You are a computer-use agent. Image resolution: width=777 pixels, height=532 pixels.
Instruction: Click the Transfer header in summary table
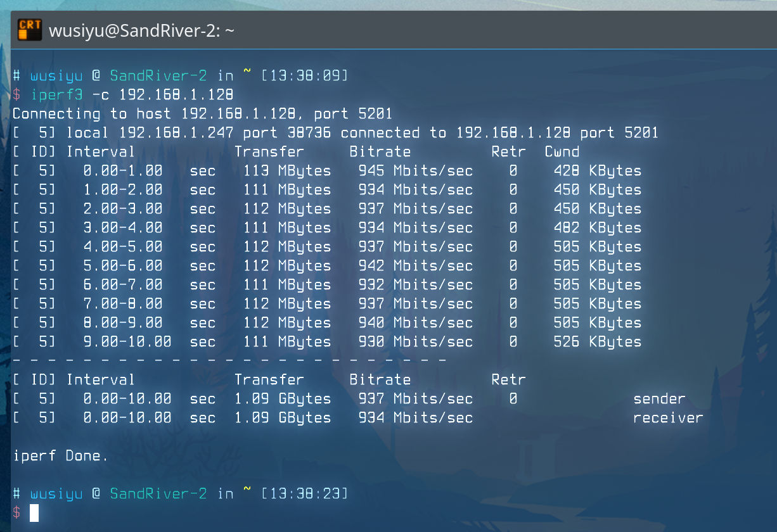coord(269,380)
